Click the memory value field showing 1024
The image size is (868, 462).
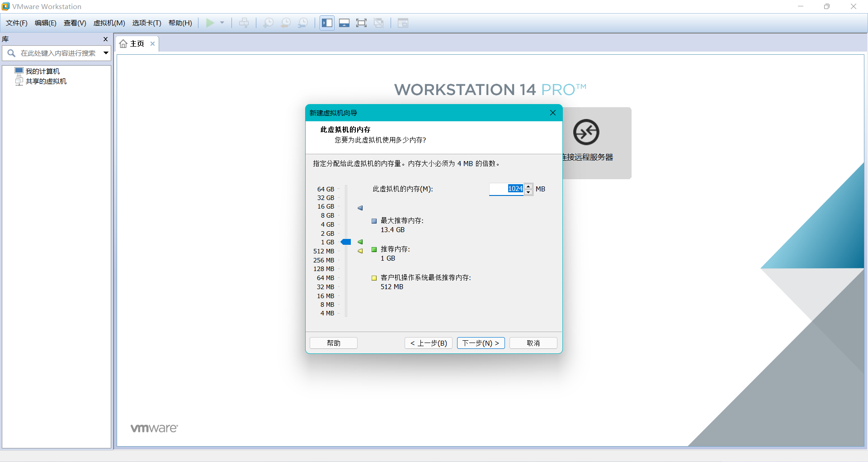point(506,189)
